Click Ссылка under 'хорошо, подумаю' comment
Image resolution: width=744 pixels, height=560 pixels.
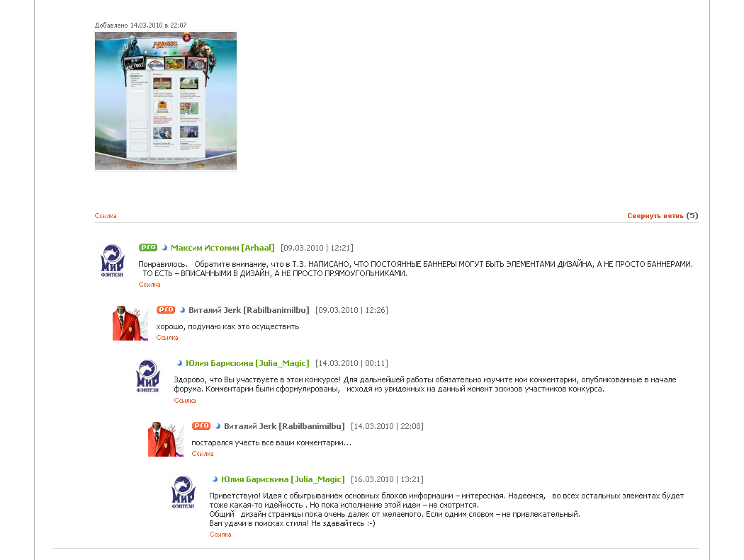point(167,338)
